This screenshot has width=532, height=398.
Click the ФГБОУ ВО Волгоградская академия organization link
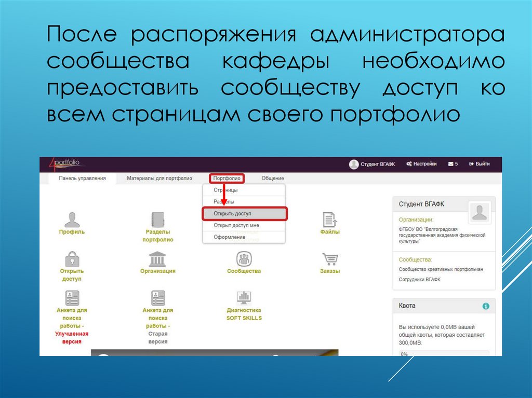click(x=442, y=235)
